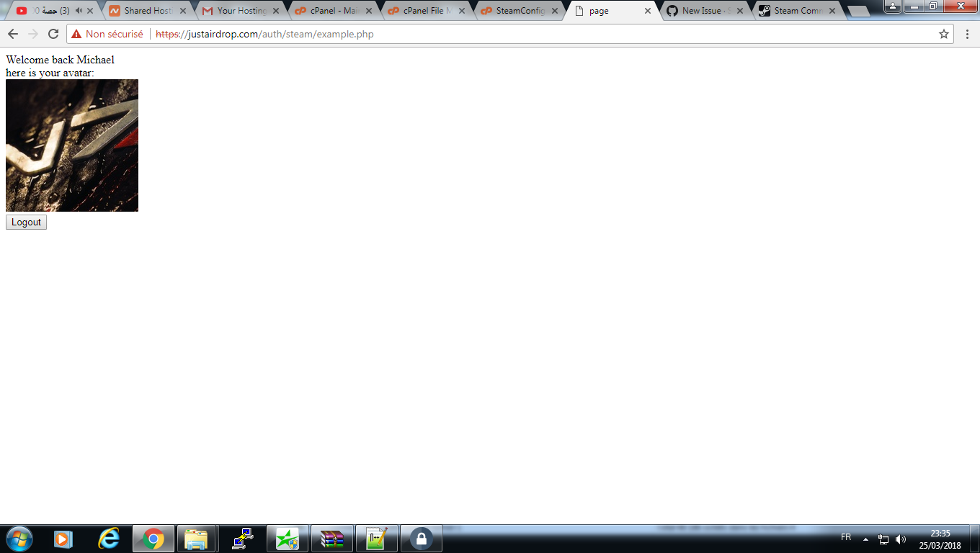This screenshot has height=553, width=980.
Task: Click the Chrome profile user icon
Action: tap(892, 6)
